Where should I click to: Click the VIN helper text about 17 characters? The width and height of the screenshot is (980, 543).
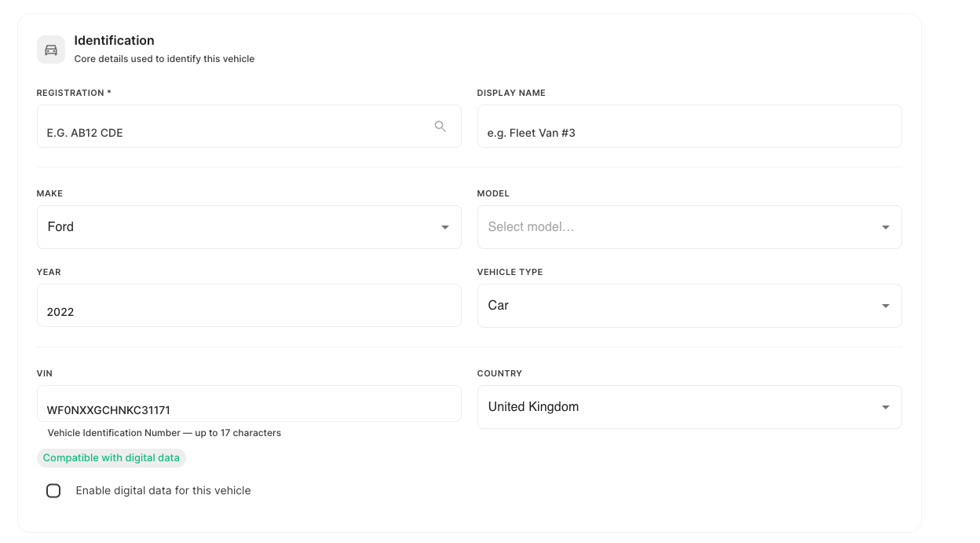[x=164, y=433]
